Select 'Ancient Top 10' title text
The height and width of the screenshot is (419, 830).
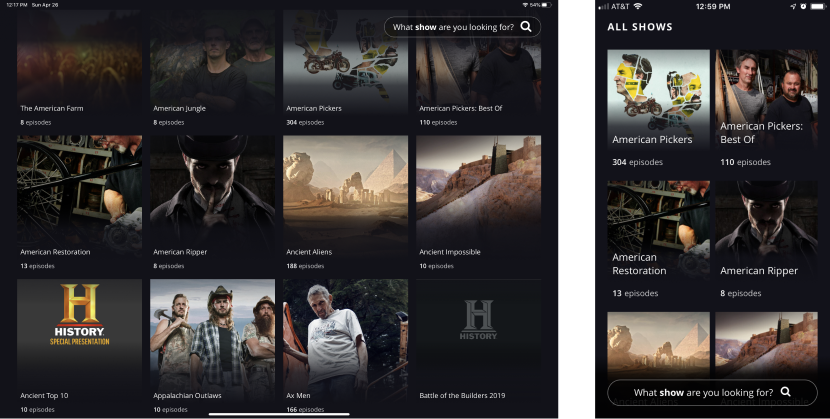(x=44, y=395)
